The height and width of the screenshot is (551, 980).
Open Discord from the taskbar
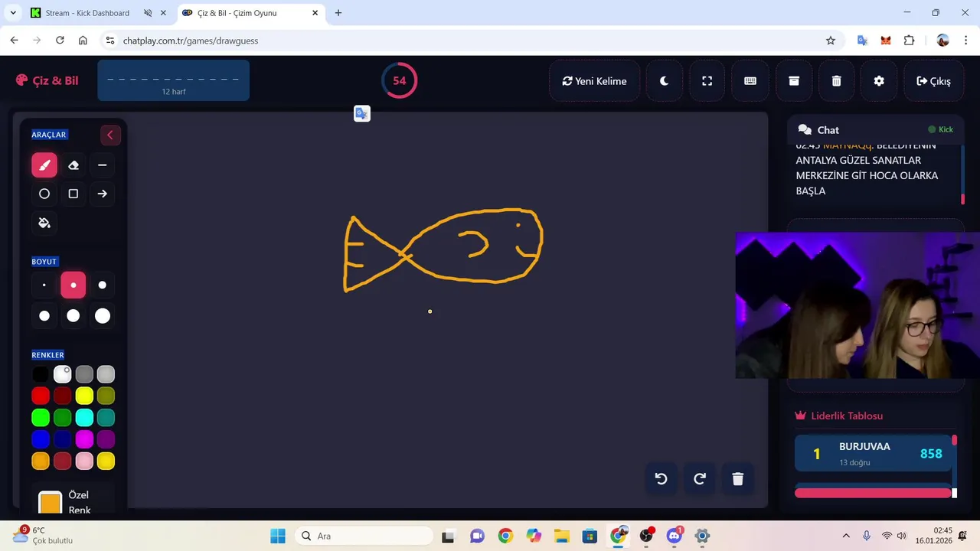click(675, 536)
